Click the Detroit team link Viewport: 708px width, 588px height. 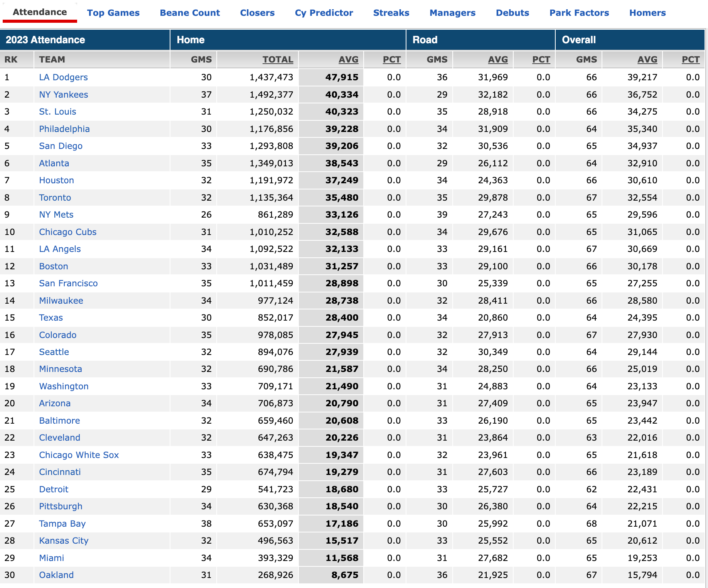pyautogui.click(x=54, y=489)
